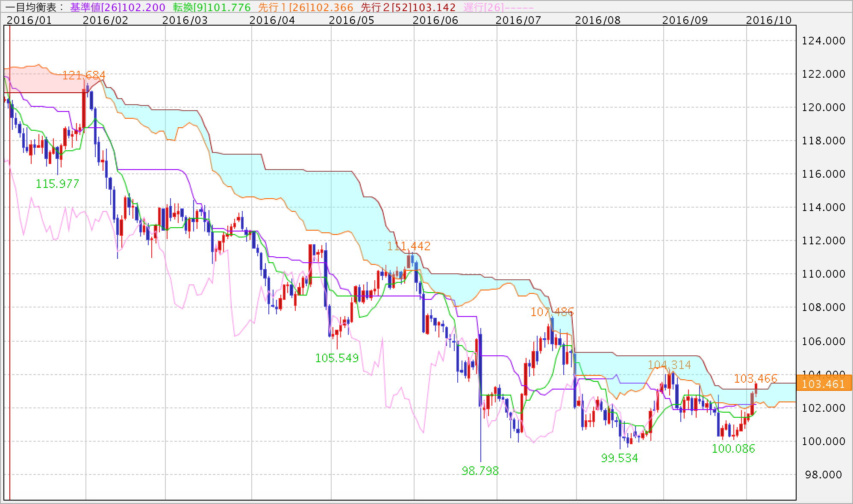Click the 2016/01 date axis label
Screen dimensions: 853x504
coord(29,20)
